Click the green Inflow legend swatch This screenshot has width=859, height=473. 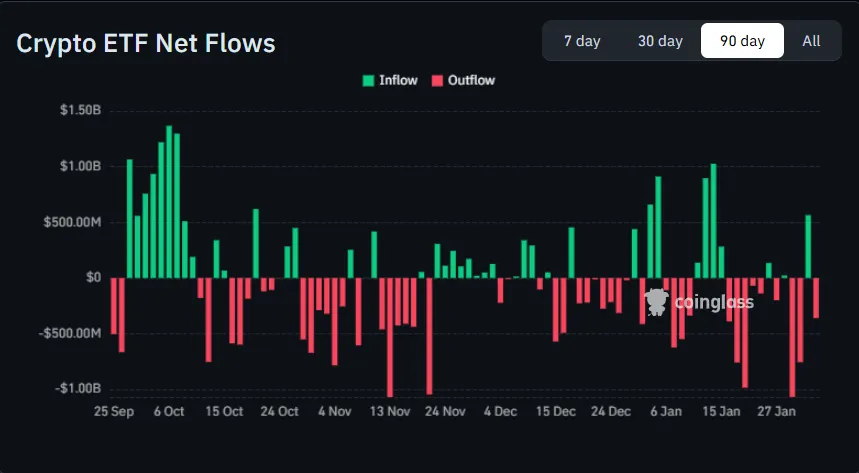pyautogui.click(x=368, y=81)
